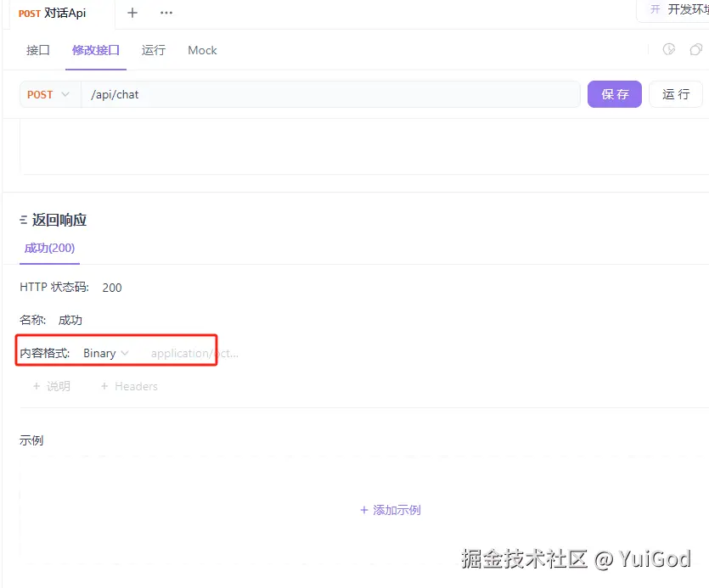Open the tab overflow ellipsis menu
Screen dimensions: 709x588
(166, 13)
